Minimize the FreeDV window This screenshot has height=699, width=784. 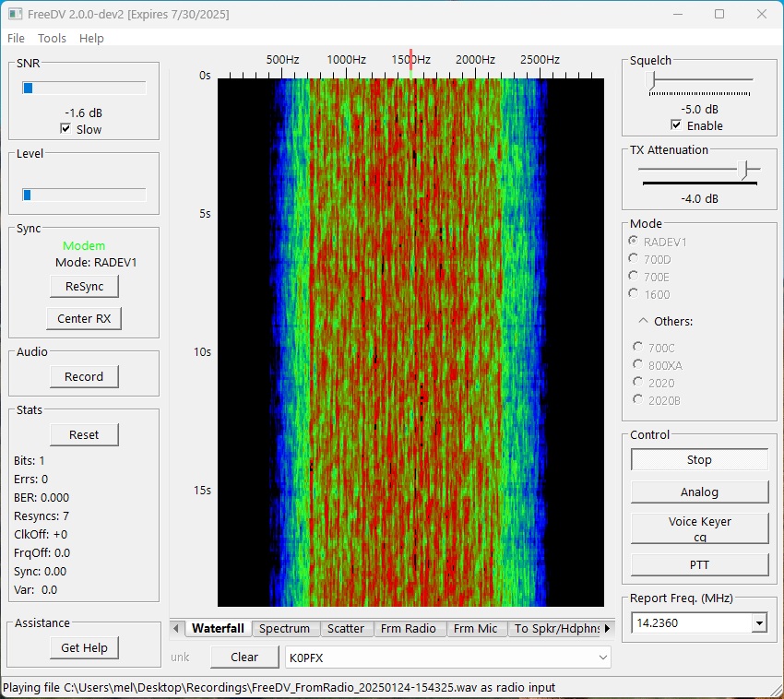coord(678,14)
